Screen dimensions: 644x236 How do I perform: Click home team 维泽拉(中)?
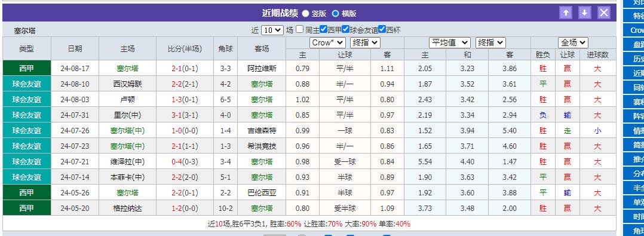tap(127, 162)
